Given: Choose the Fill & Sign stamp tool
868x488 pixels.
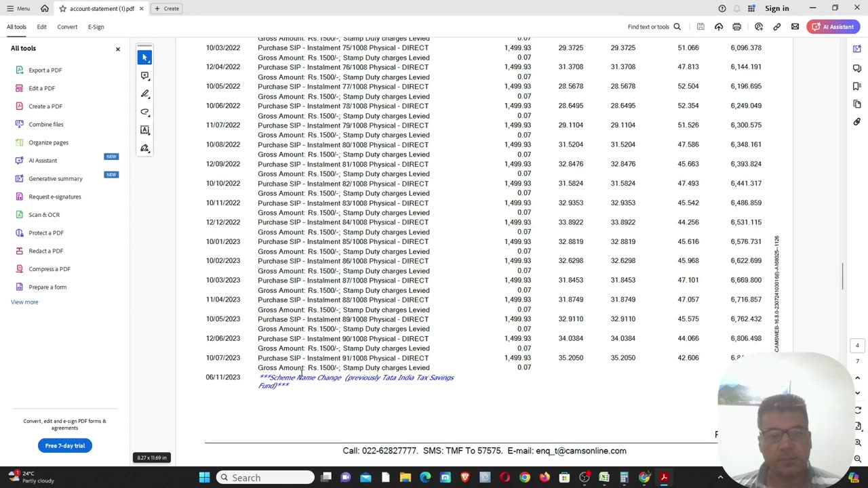Looking at the screenshot, I should pyautogui.click(x=144, y=148).
